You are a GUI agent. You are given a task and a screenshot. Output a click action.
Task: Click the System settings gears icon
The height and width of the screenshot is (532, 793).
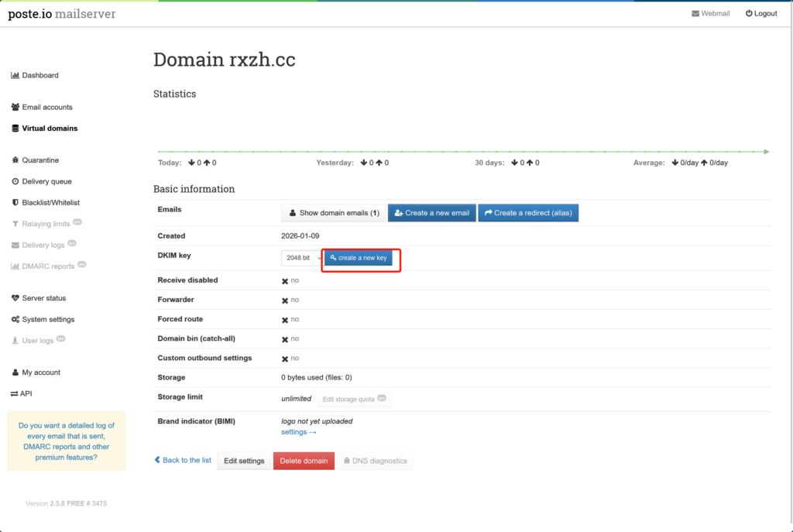click(x=15, y=320)
